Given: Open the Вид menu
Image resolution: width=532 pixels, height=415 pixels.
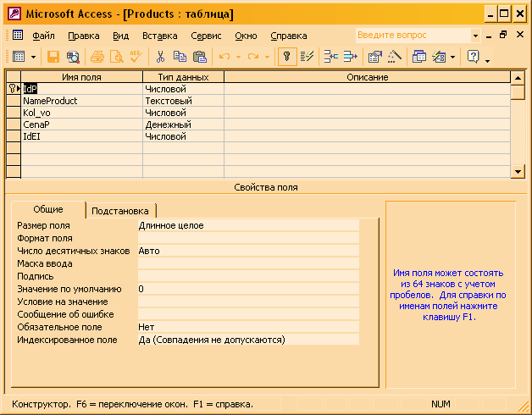Looking at the screenshot, I should (120, 36).
